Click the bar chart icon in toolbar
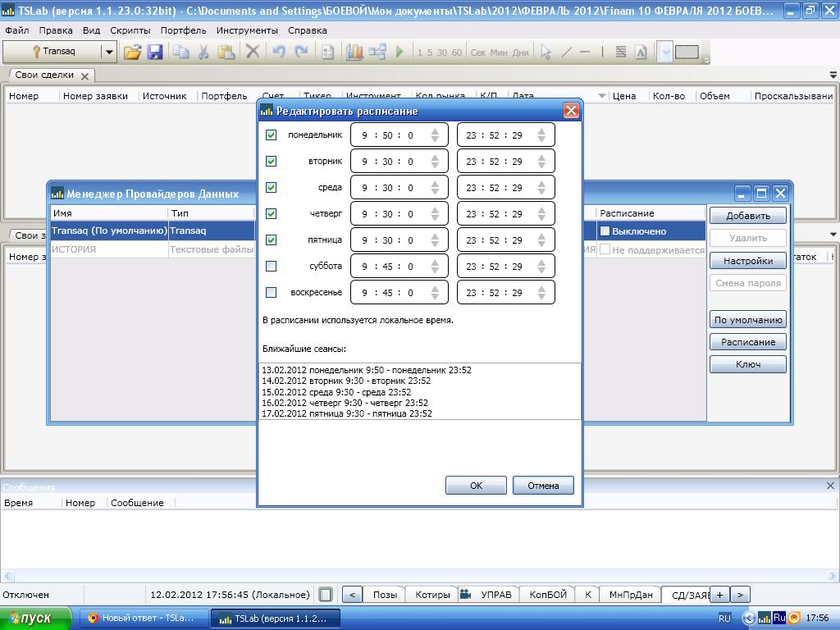The width and height of the screenshot is (840, 630). (x=354, y=52)
